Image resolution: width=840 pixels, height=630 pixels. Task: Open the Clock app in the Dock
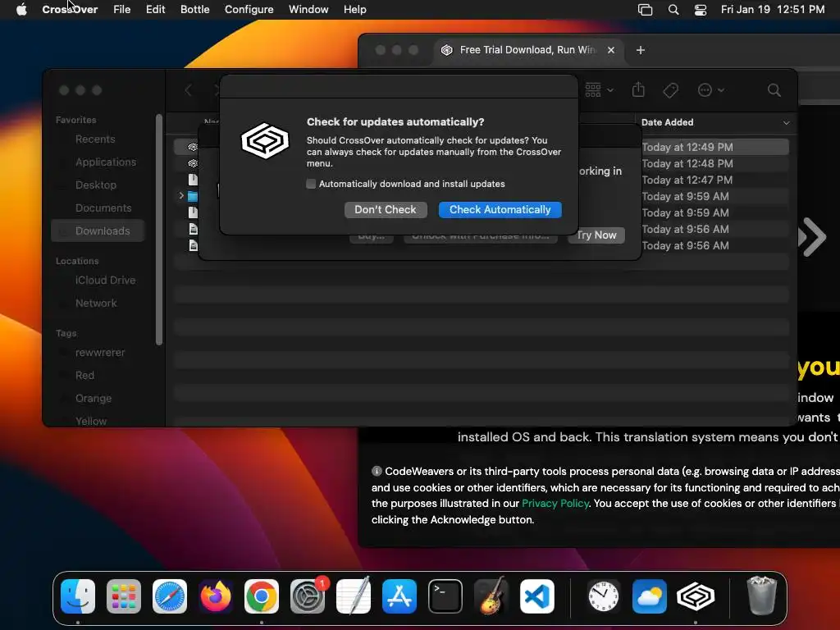[x=603, y=596]
